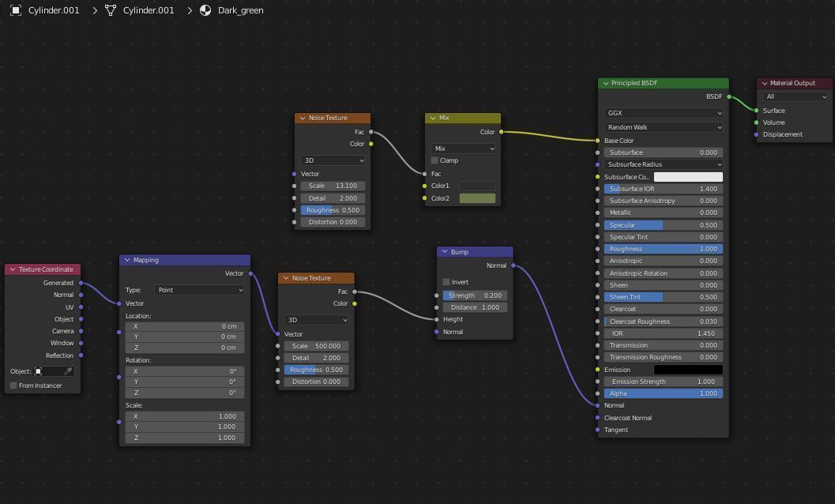Click Emission Strength field in Principled BSDF
The image size is (835, 504).
664,382
